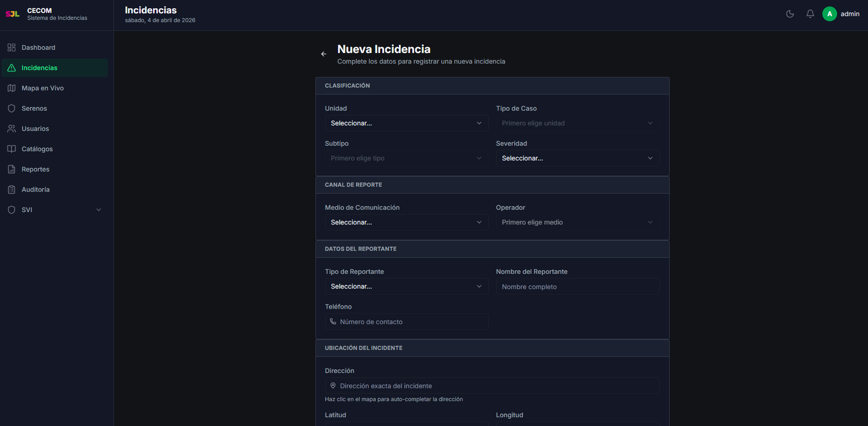Click the Nueva Incidencia heading
This screenshot has height=426, width=868.
pyautogui.click(x=384, y=49)
